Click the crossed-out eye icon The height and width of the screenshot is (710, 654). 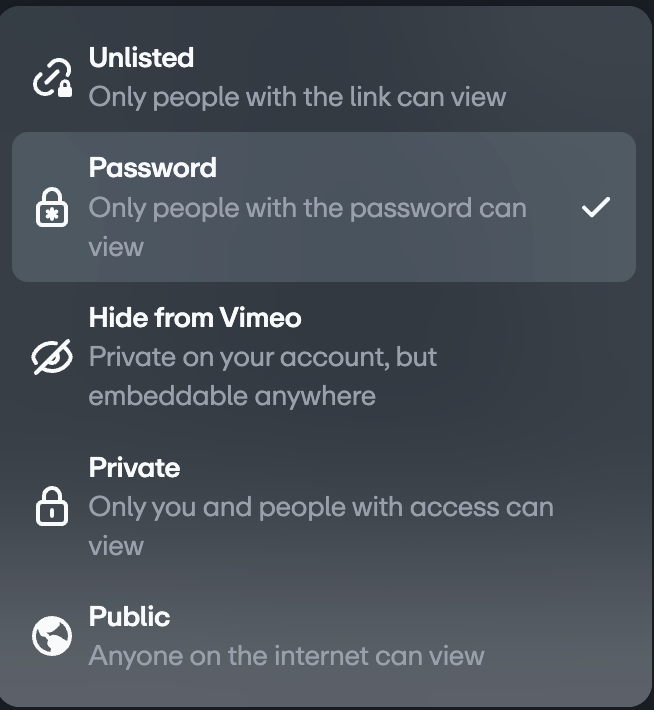[x=52, y=357]
